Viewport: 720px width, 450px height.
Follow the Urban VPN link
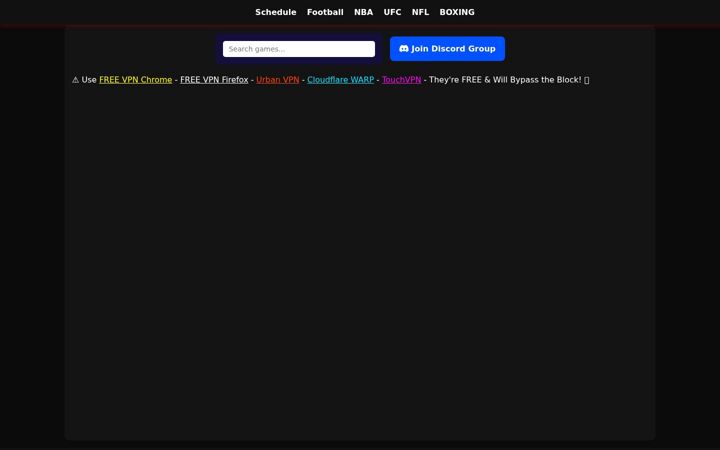tap(278, 80)
